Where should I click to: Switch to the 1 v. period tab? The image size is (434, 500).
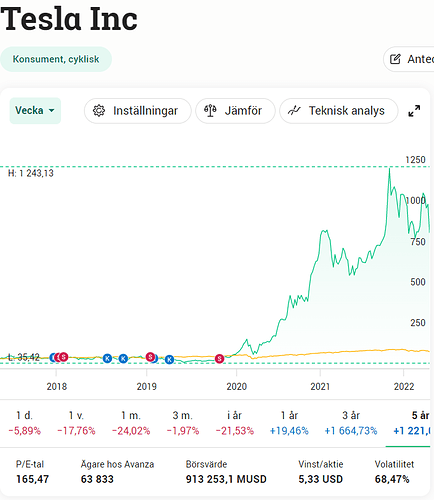click(76, 423)
